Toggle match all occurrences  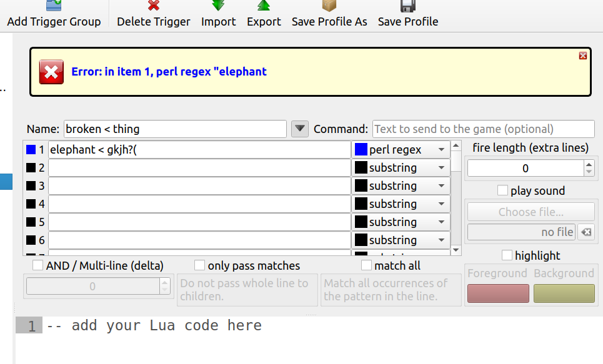[x=366, y=265]
